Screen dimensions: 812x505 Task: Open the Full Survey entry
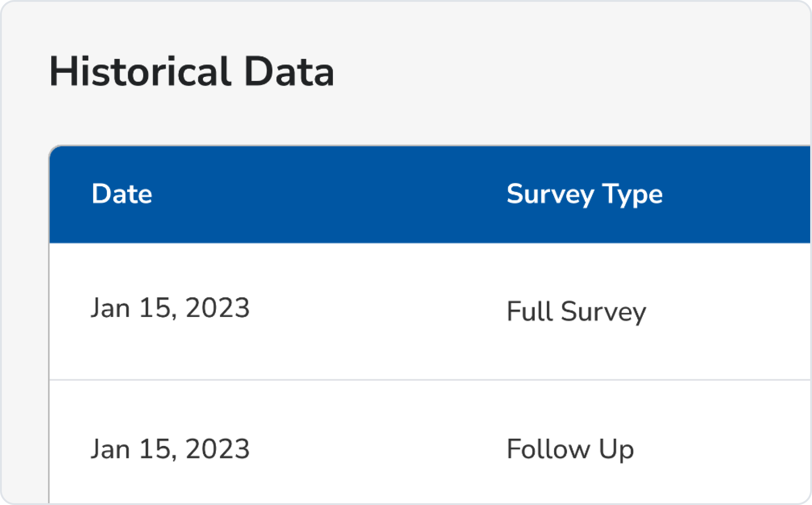577,311
